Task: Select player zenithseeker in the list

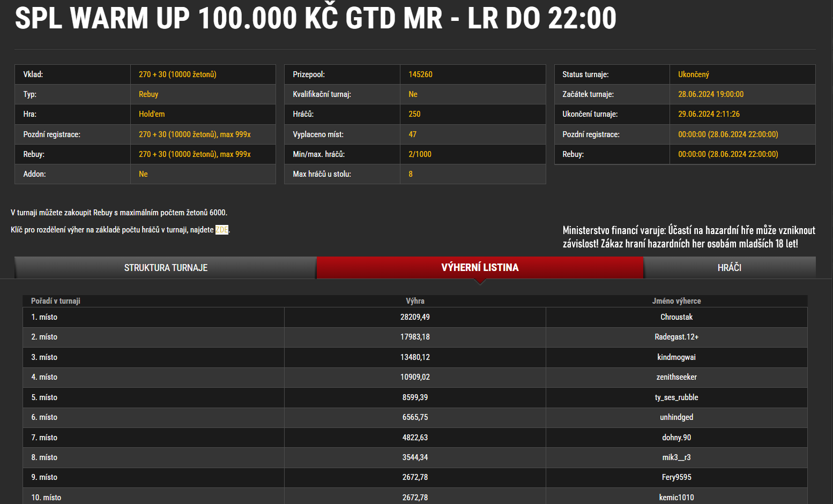Action: click(x=676, y=377)
